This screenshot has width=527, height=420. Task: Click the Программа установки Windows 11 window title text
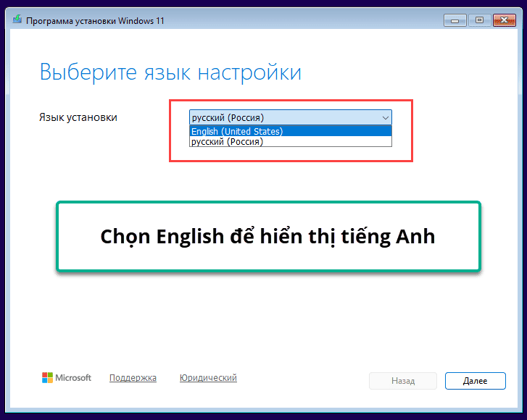[x=95, y=21]
